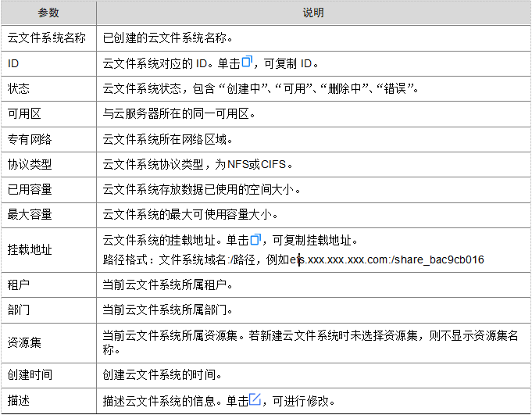This screenshot has height=415, width=532.
Task: Select the 云文件系统名称 parameter cell
Action: [49, 38]
